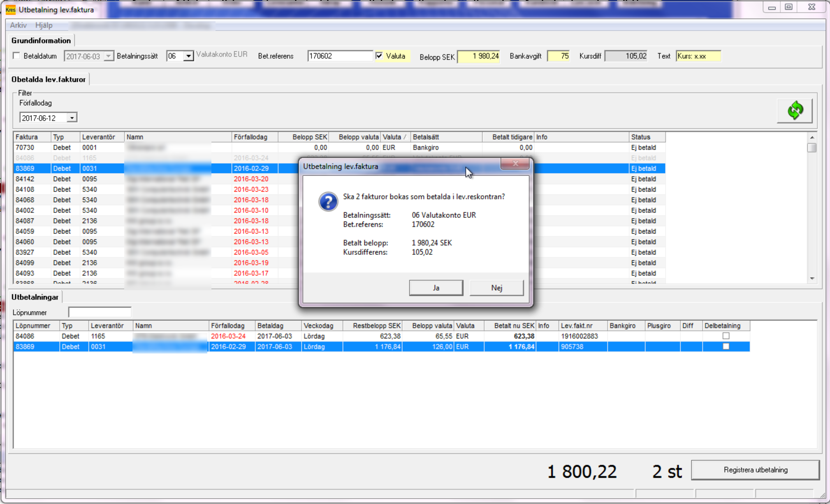The image size is (830, 504).
Task: Open the Förfallodag filter dropdown
Action: 72,118
